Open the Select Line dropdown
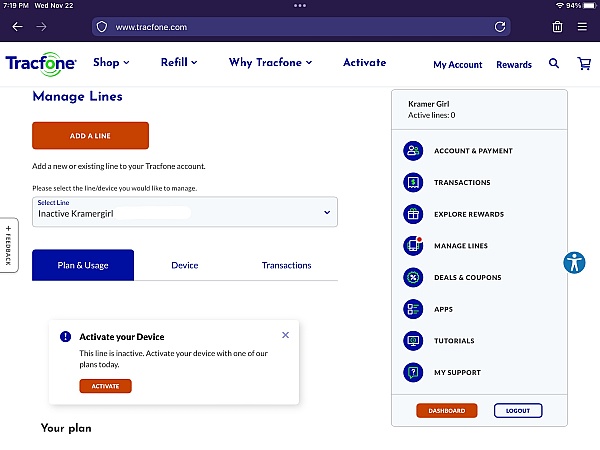The height and width of the screenshot is (450, 600). coord(185,212)
